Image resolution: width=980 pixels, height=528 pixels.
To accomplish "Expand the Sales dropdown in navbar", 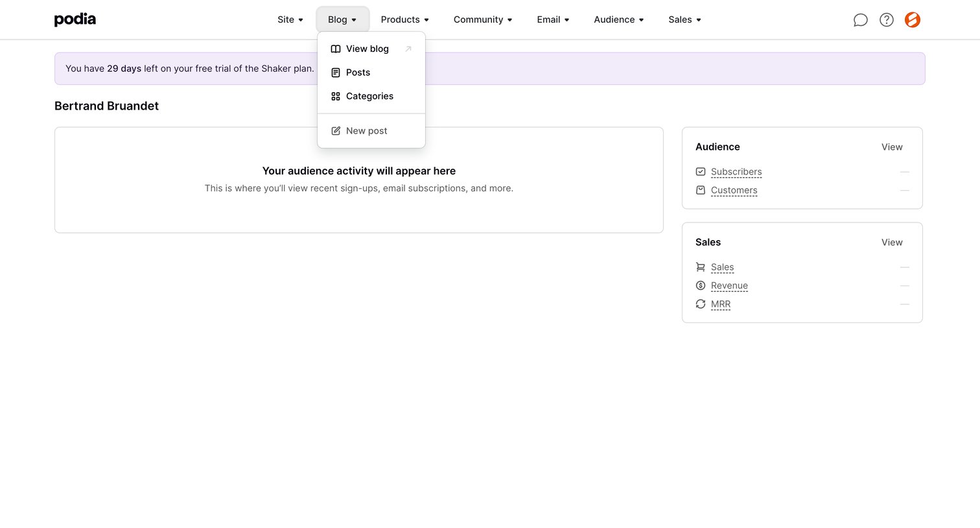I will pos(685,19).
